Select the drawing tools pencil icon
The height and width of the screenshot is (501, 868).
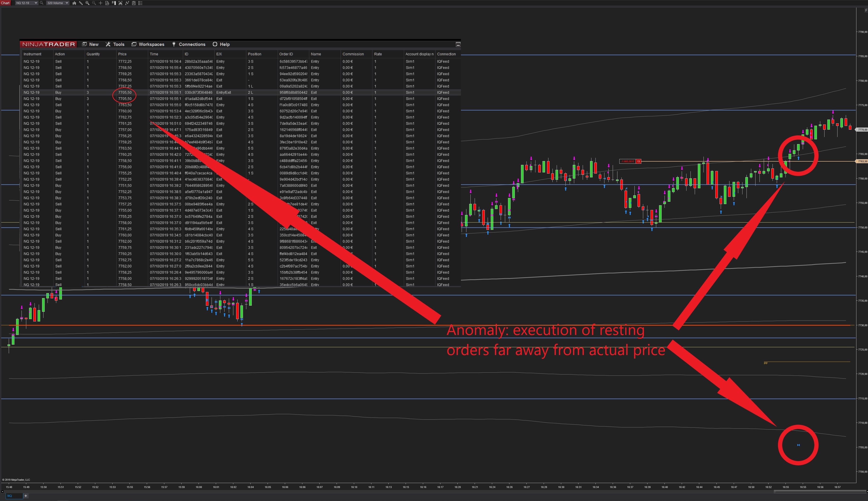[x=81, y=3]
